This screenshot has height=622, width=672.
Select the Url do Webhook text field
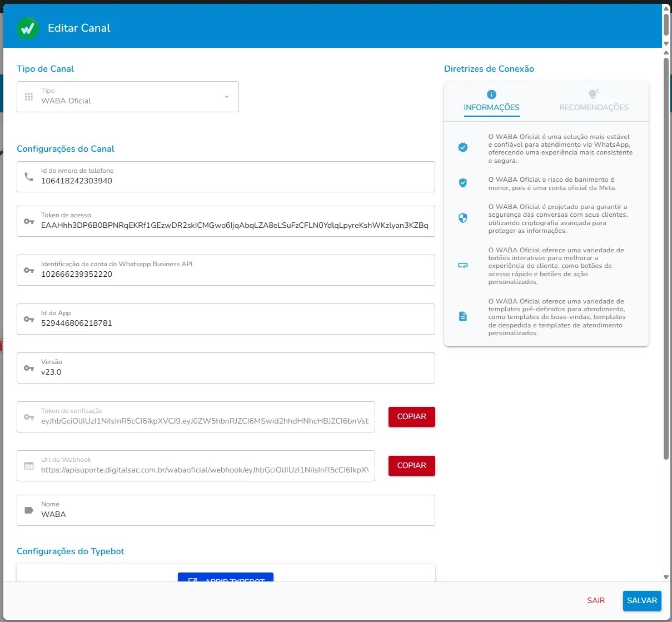196,466
